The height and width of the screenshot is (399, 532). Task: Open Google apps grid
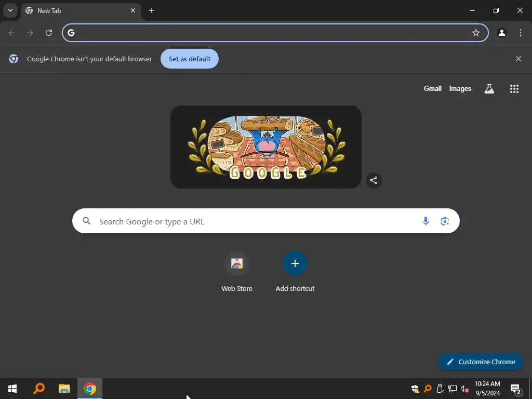coord(514,89)
